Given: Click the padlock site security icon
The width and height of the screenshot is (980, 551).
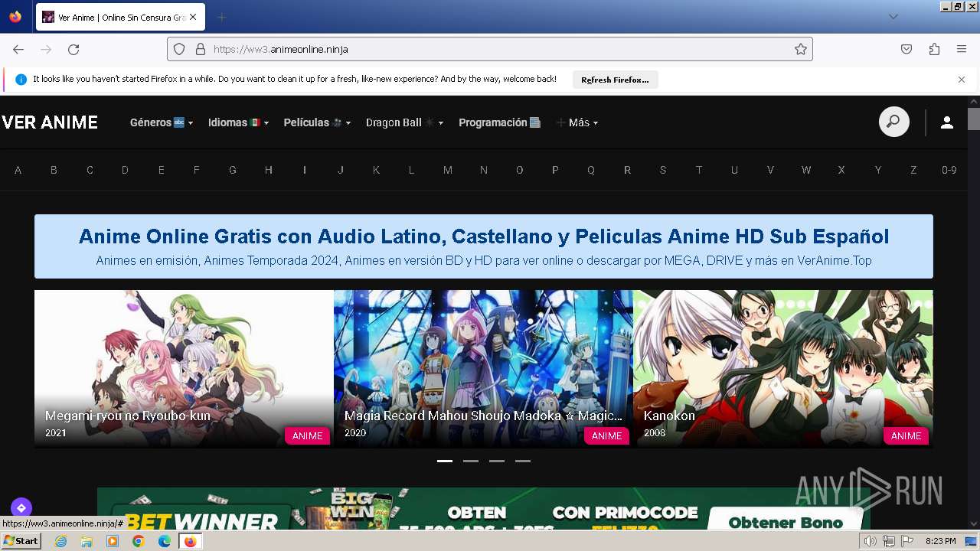Looking at the screenshot, I should point(201,49).
